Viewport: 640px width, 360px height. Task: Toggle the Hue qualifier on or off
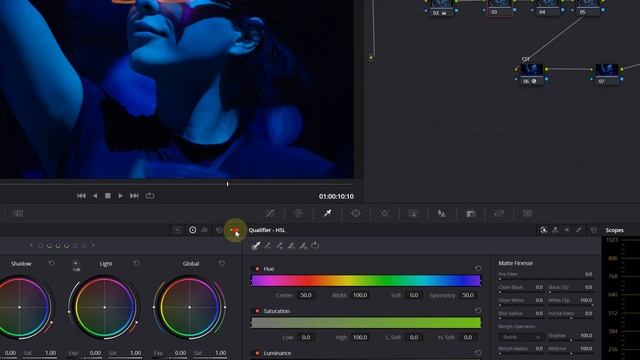point(257,269)
